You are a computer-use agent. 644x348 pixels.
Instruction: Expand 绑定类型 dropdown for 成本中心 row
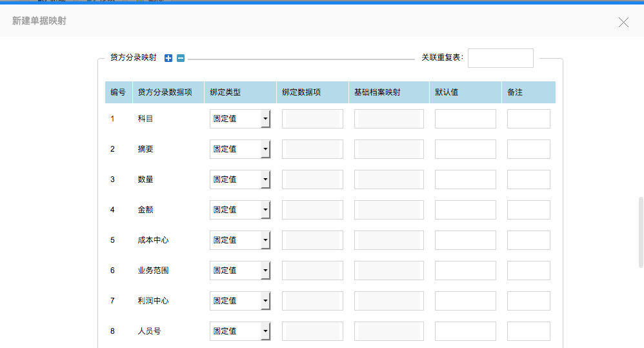coord(240,240)
